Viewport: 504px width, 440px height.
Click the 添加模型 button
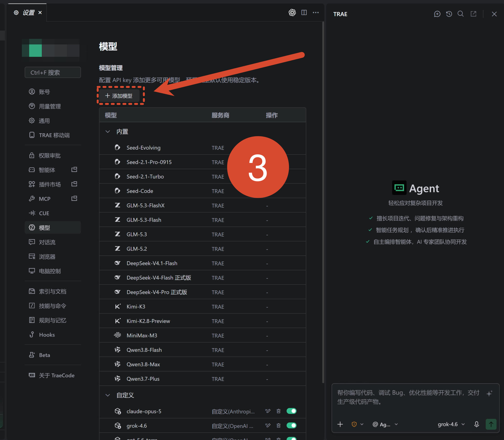point(119,96)
